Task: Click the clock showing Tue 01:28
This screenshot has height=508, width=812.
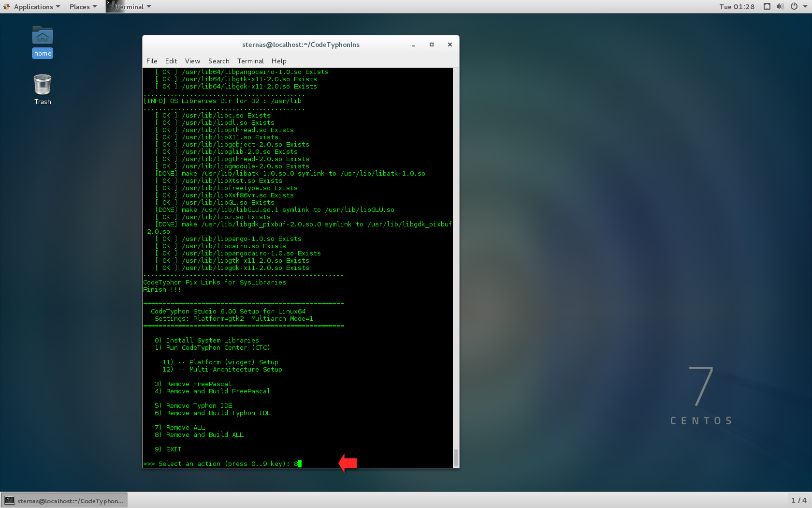Action: click(x=737, y=7)
